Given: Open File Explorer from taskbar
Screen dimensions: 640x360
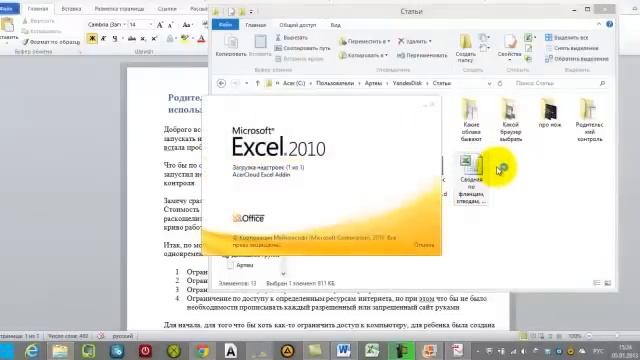Looking at the screenshot, I should tap(60, 351).
